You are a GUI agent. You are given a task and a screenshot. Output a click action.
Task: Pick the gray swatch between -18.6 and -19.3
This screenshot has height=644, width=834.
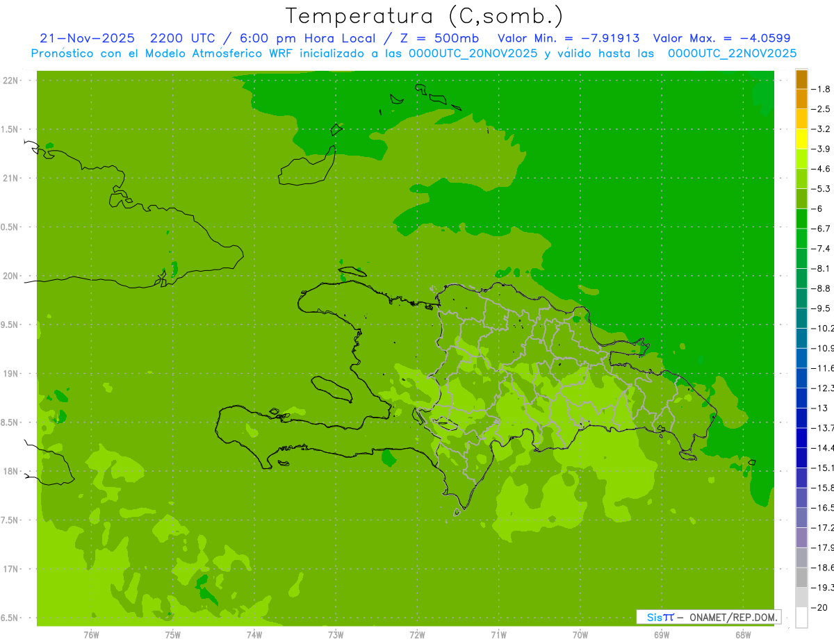point(801,577)
